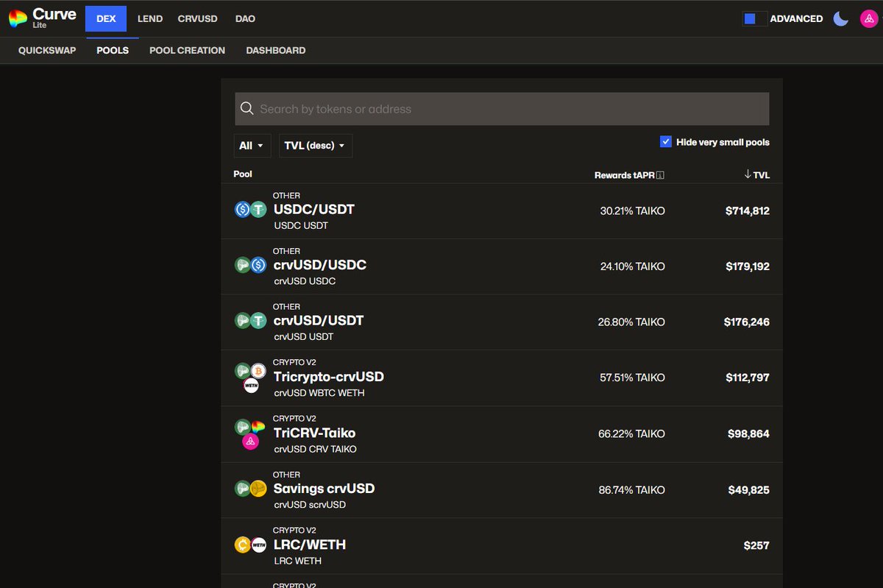
Task: Open the USDC/USDT pool
Action: pyautogui.click(x=502, y=210)
